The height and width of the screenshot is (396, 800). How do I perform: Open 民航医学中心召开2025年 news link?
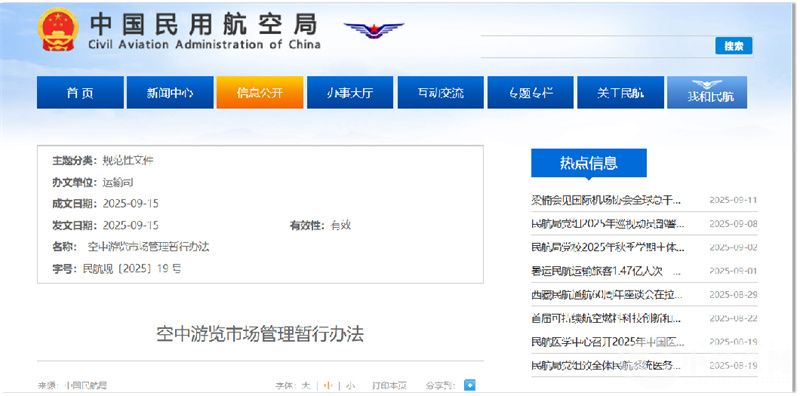(x=607, y=342)
